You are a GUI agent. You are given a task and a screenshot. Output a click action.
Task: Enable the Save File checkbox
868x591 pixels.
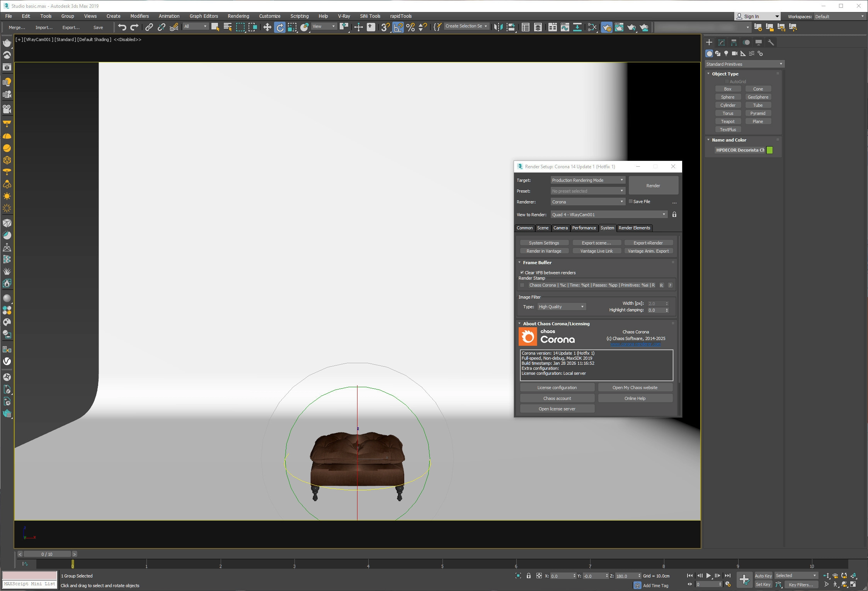coord(631,201)
